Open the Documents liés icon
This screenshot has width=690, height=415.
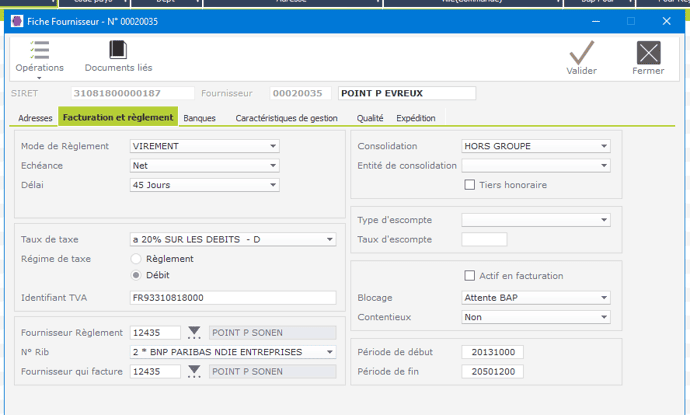[118, 50]
